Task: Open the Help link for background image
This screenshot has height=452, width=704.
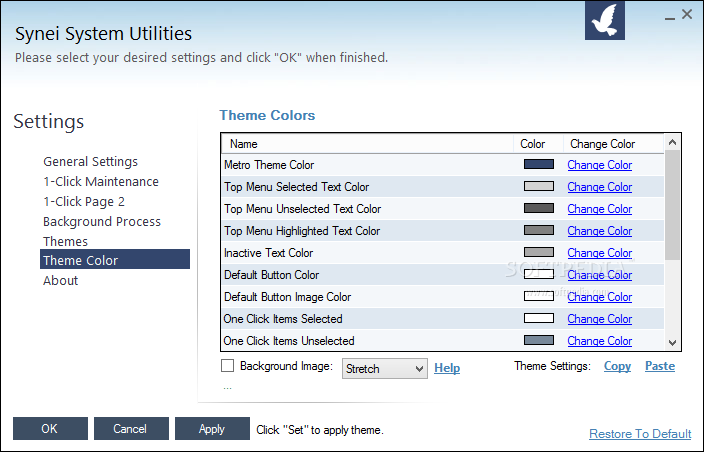Action: [447, 368]
